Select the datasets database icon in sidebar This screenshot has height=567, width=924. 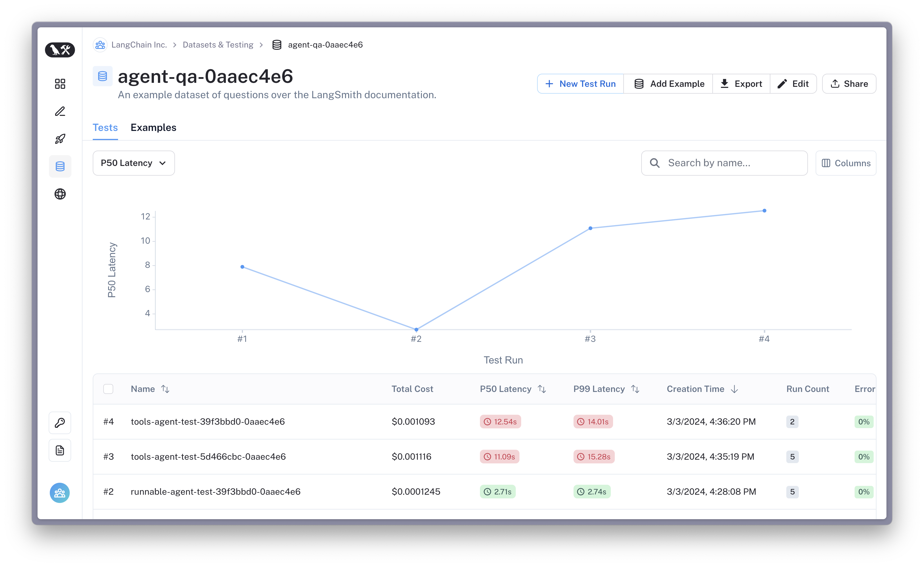point(60,166)
